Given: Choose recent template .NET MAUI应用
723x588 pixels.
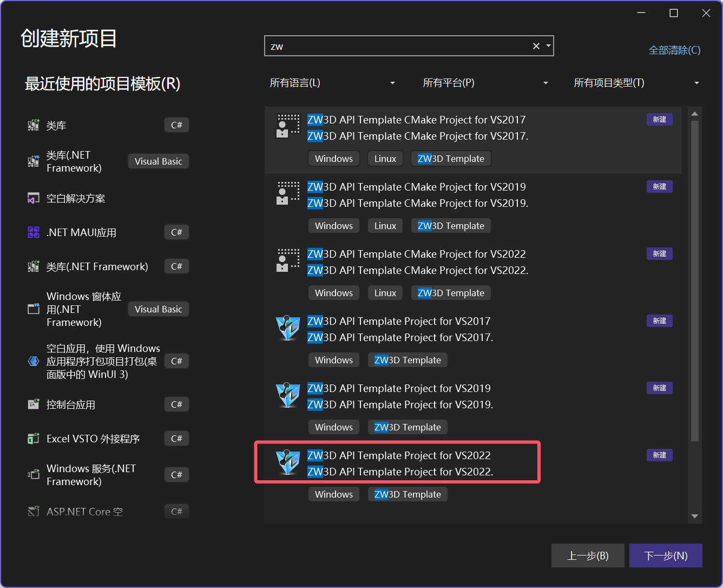Looking at the screenshot, I should tap(108, 232).
